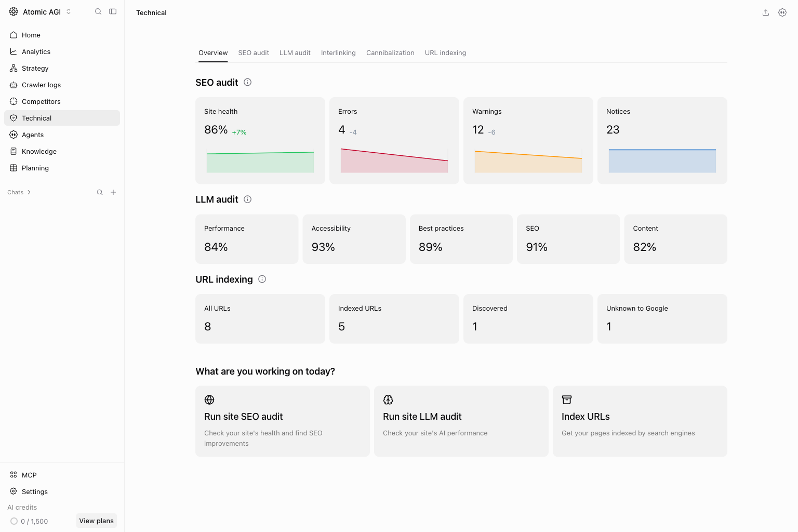Image resolution: width=798 pixels, height=532 pixels.
Task: Click the URL indexing info icon
Action: pyautogui.click(x=262, y=279)
